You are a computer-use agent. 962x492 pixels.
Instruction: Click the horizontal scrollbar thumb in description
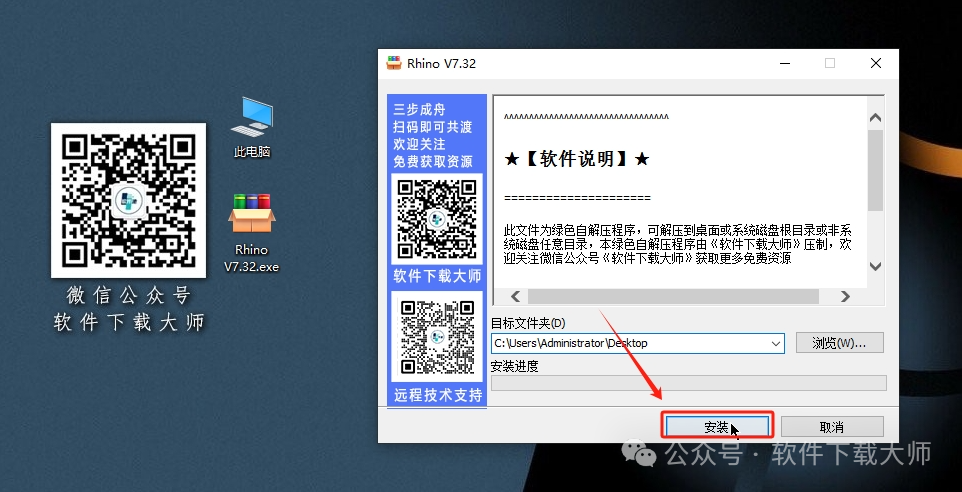pyautogui.click(x=673, y=296)
